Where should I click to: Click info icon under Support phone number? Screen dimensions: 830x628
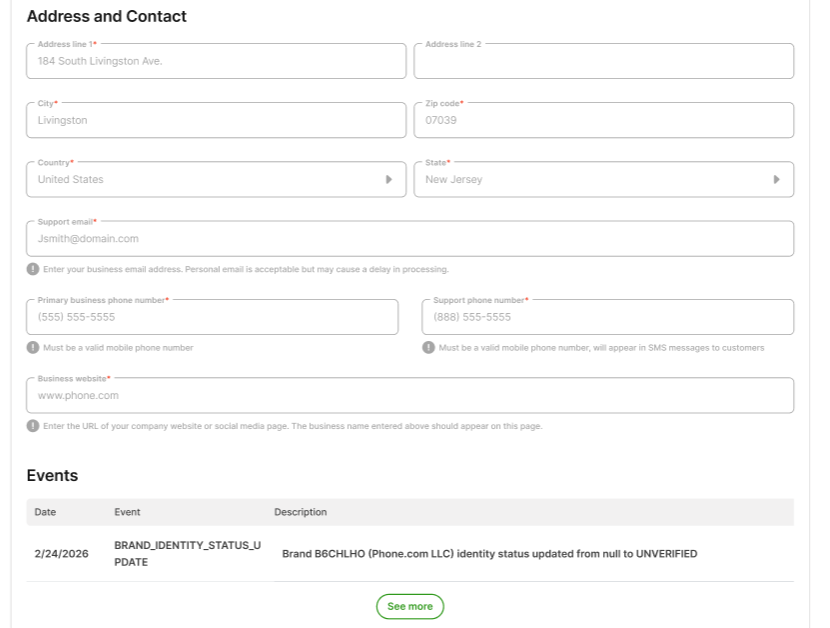pos(429,348)
